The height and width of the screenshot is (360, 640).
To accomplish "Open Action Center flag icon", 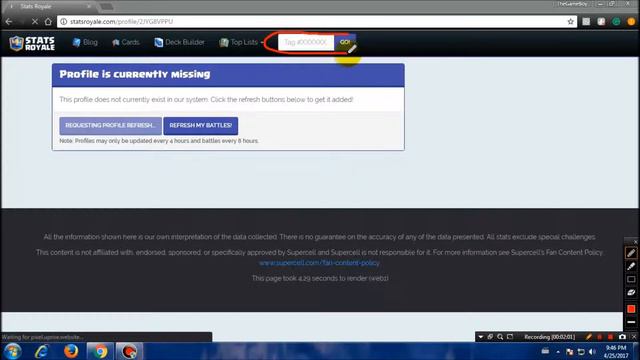I will pos(569,352).
